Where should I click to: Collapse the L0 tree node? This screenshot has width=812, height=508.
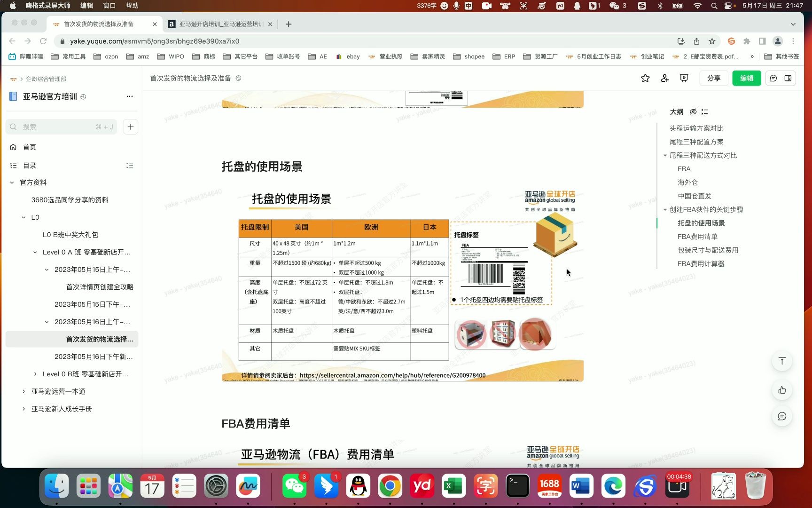click(23, 217)
